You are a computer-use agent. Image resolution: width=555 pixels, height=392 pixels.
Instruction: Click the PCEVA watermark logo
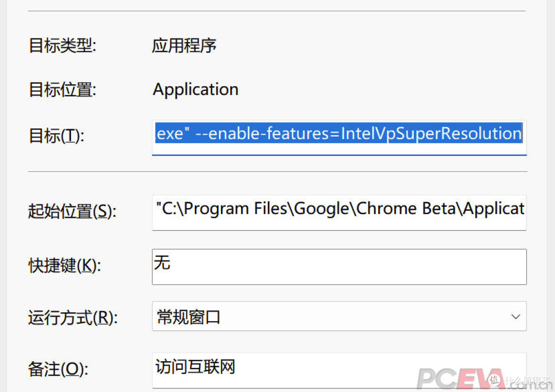pos(451,379)
